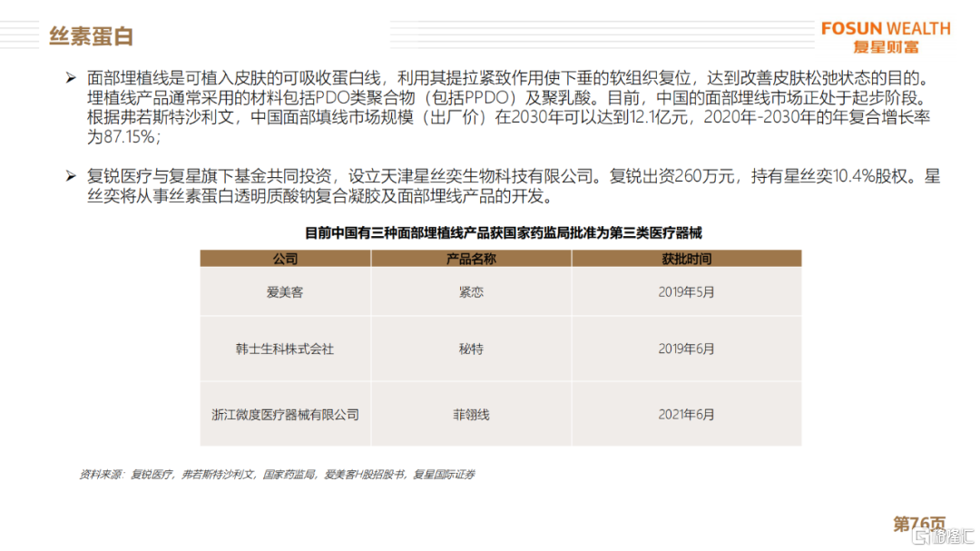Select the 2019年6月 approval date cell
Viewport: 980px width, 551px height.
click(686, 349)
